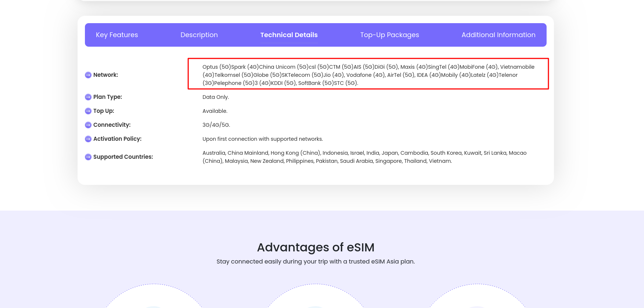
Task: Click the Connectivity: label
Action: pyautogui.click(x=112, y=125)
